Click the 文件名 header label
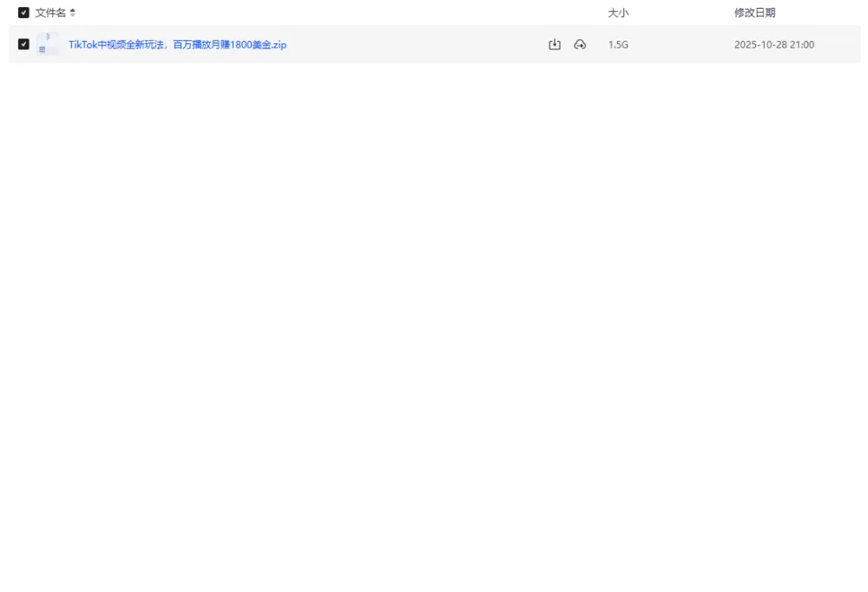Image resolution: width=868 pixels, height=592 pixels. click(x=50, y=12)
